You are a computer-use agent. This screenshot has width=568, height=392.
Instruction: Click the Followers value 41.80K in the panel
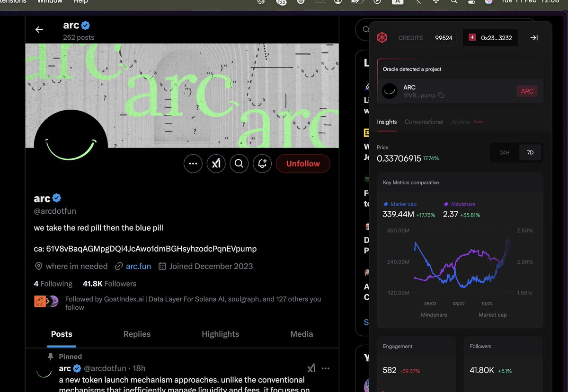pos(482,370)
